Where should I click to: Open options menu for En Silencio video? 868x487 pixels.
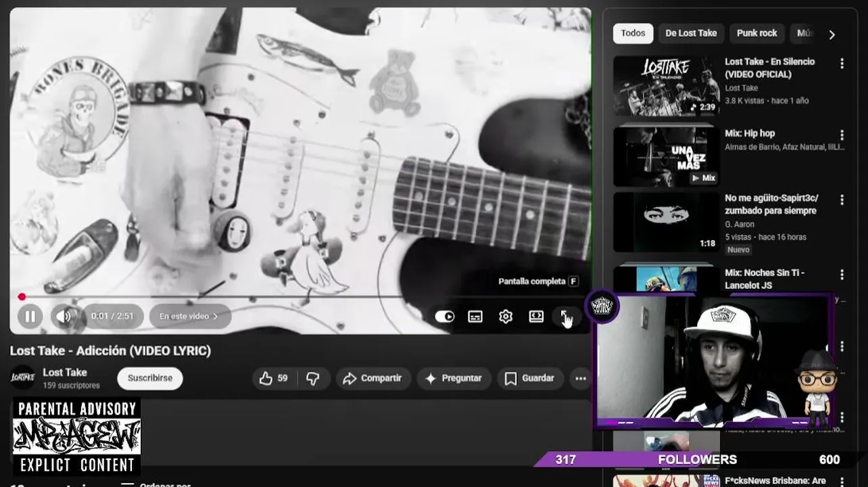tap(842, 64)
